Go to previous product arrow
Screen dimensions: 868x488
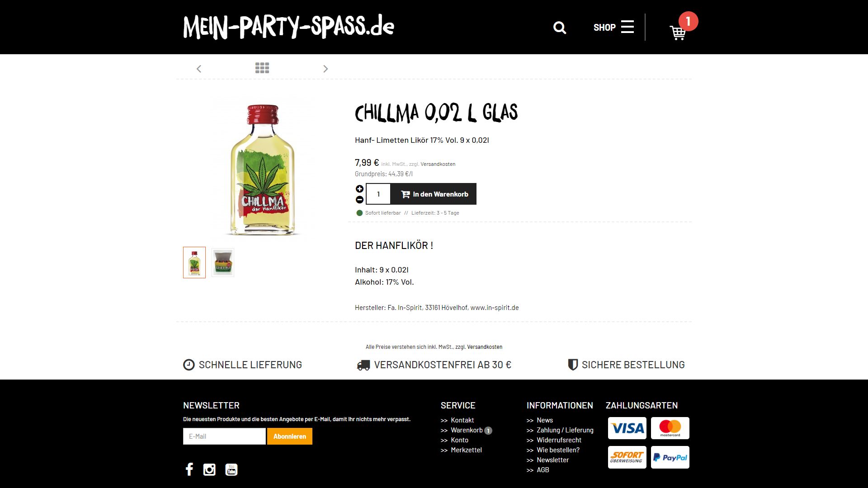(199, 69)
